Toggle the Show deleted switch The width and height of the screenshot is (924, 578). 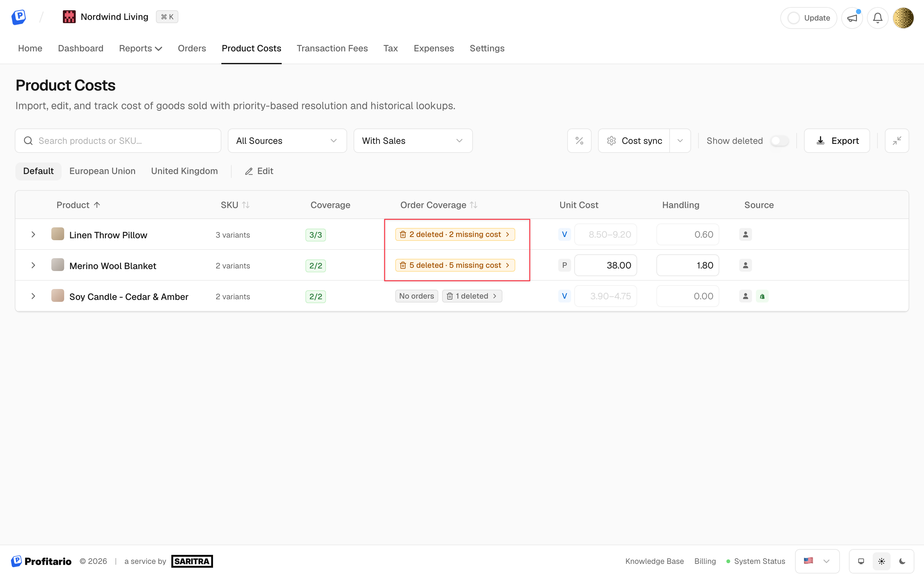(x=779, y=141)
